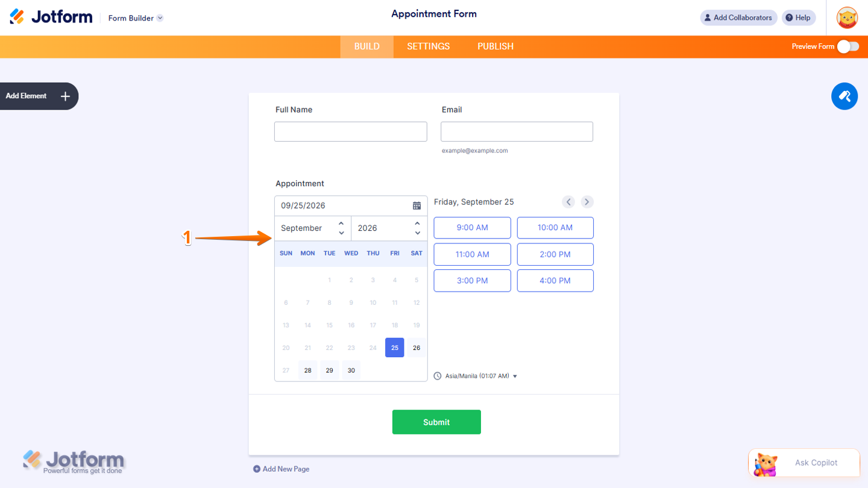Select the 11:00 AM time slot

click(473, 254)
